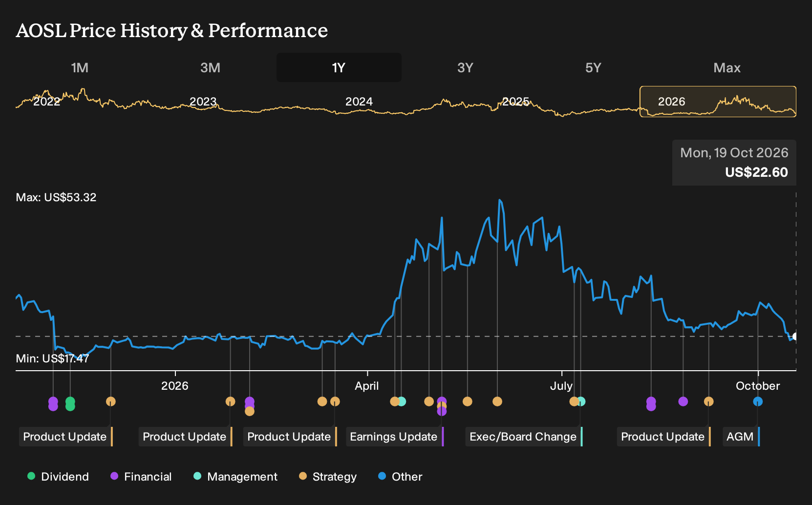This screenshot has height=505, width=812.
Task: Switch to the 3Y range tab
Action: pos(465,67)
